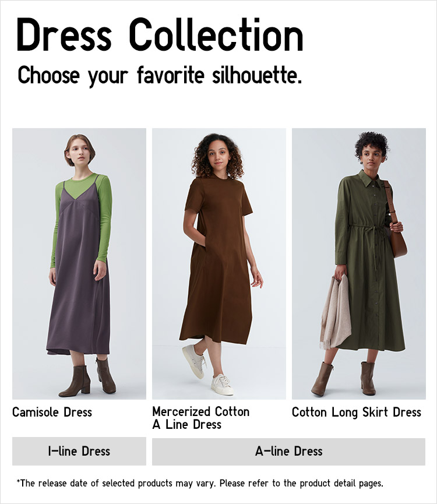Select the Camisole Dress text label
Screen dimensions: 437x504
tap(52, 412)
